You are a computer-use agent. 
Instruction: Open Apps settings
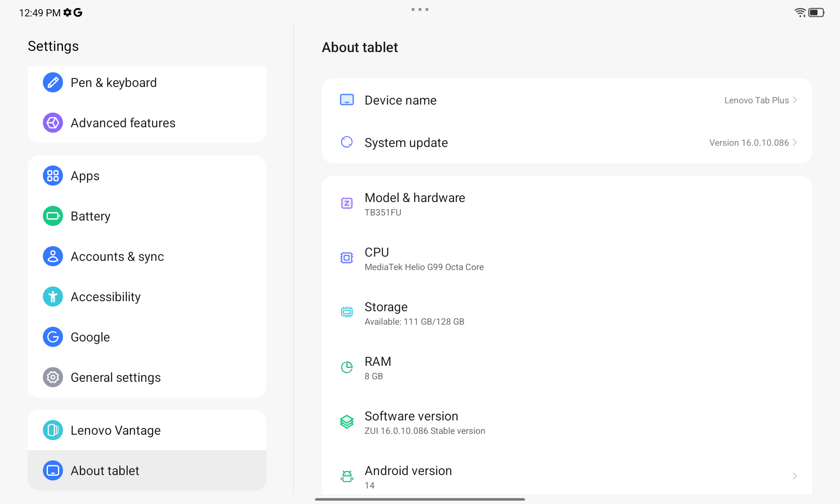pos(147,176)
